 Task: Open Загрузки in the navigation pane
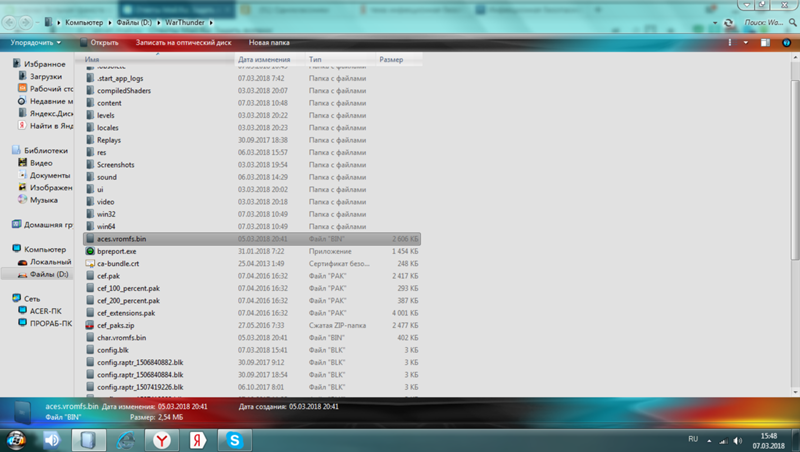coord(46,77)
